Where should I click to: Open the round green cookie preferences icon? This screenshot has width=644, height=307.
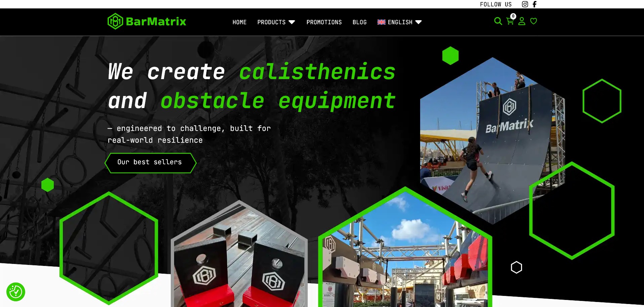(x=16, y=292)
